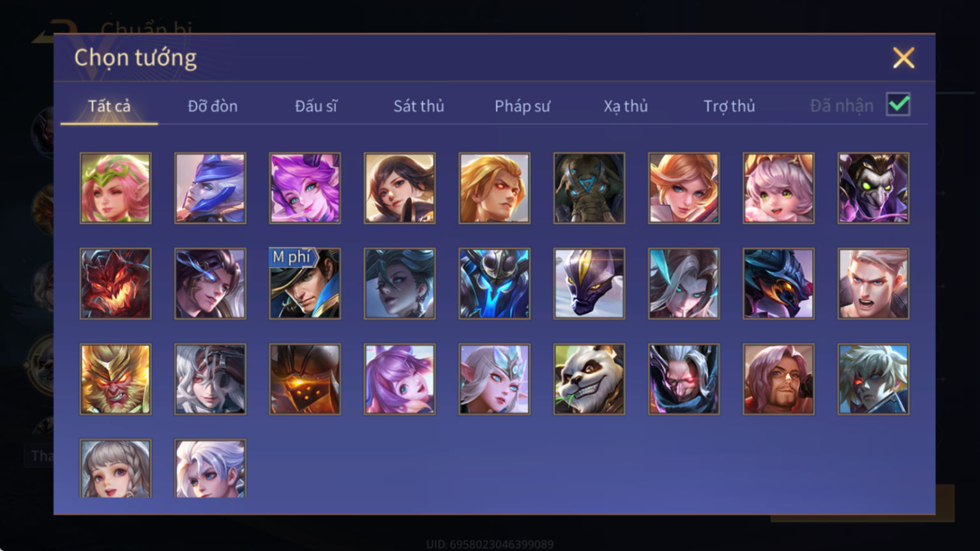The width and height of the screenshot is (980, 551).
Task: Filter heroes by 'Xạ thủ'
Action: [x=626, y=106]
